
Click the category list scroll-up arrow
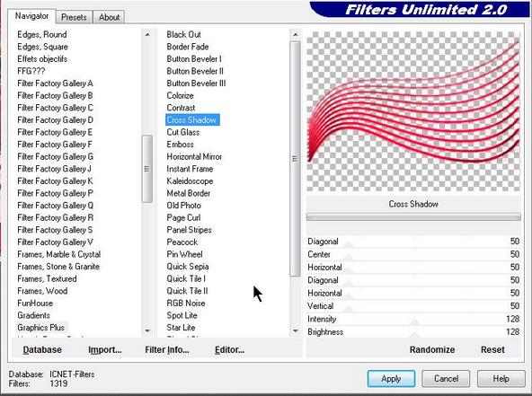[x=147, y=35]
